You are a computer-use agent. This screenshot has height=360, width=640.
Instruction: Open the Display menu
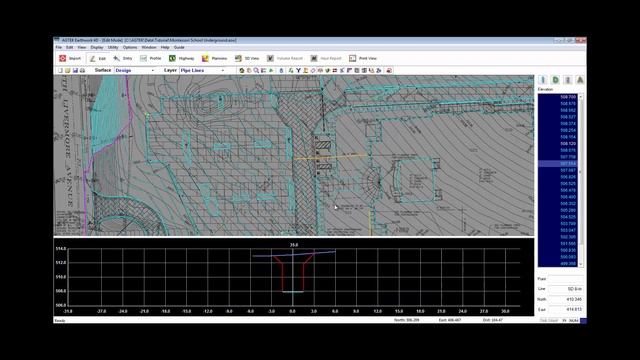97,47
